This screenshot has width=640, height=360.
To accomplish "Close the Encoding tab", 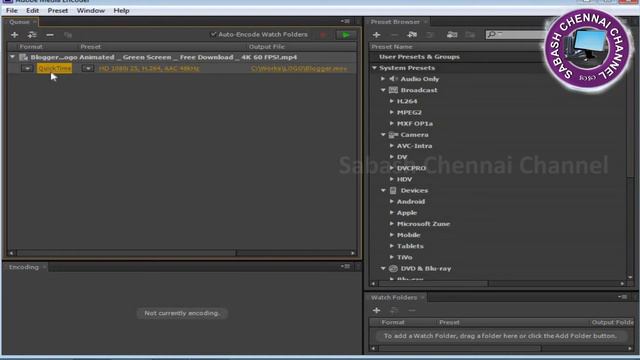I will pyautogui.click(x=44, y=267).
